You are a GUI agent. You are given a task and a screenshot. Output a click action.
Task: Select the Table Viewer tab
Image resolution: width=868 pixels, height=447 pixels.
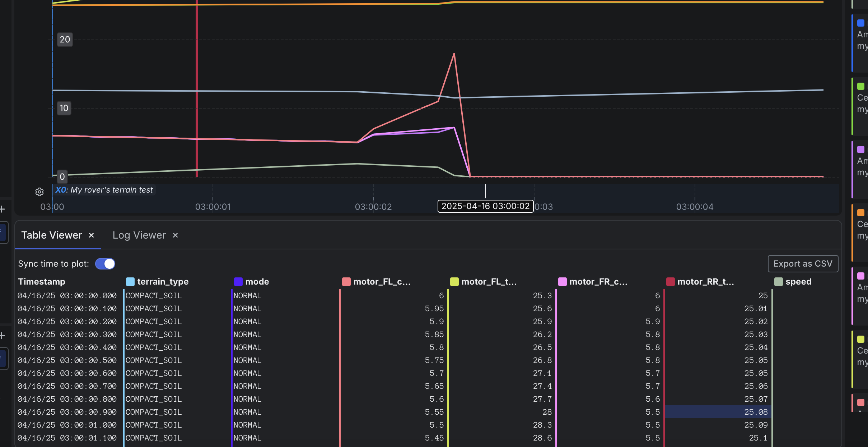coord(51,235)
